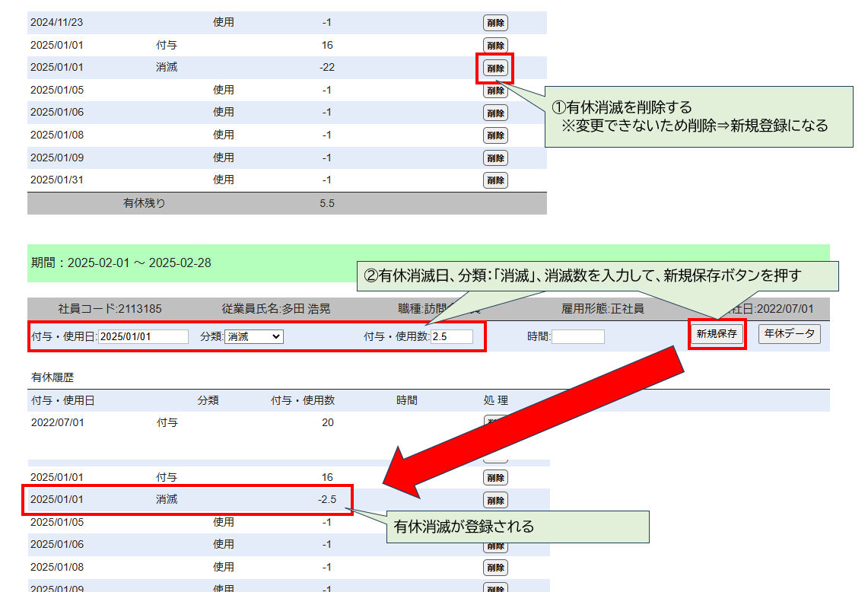Screen dimensions: 868x592
Task: Delete 付与 16 row in the table with 消滅 -2.5
Action: [x=495, y=478]
